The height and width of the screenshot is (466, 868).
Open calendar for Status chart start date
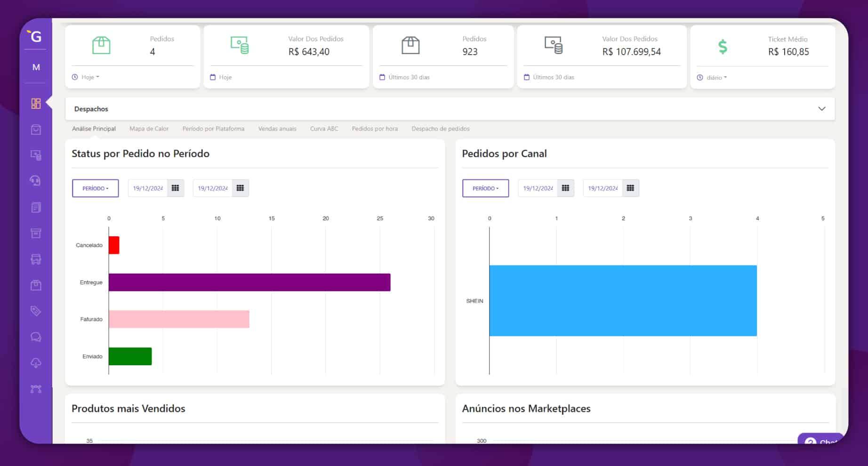(x=176, y=188)
